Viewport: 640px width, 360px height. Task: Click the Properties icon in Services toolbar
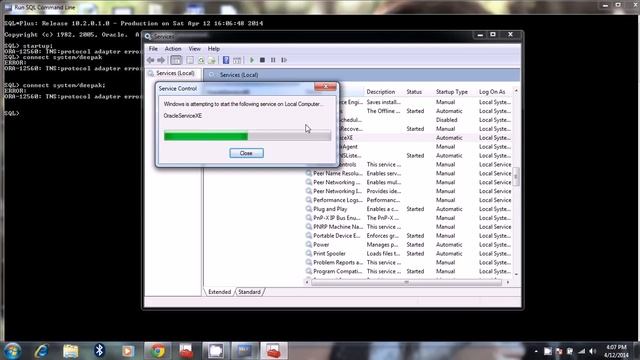(190, 60)
